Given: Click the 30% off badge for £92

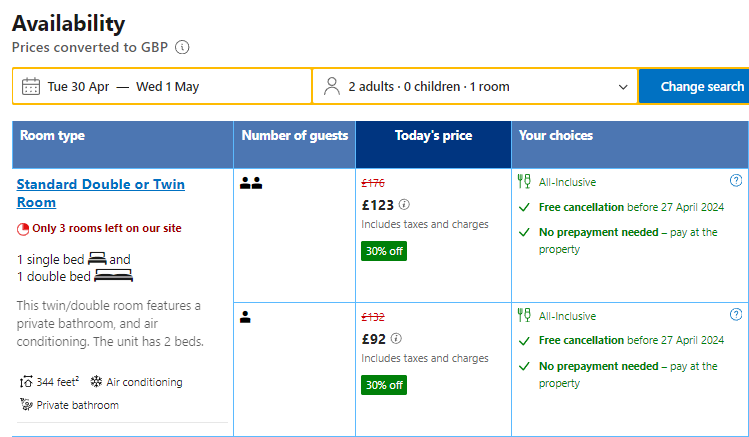Looking at the screenshot, I should click(x=384, y=385).
